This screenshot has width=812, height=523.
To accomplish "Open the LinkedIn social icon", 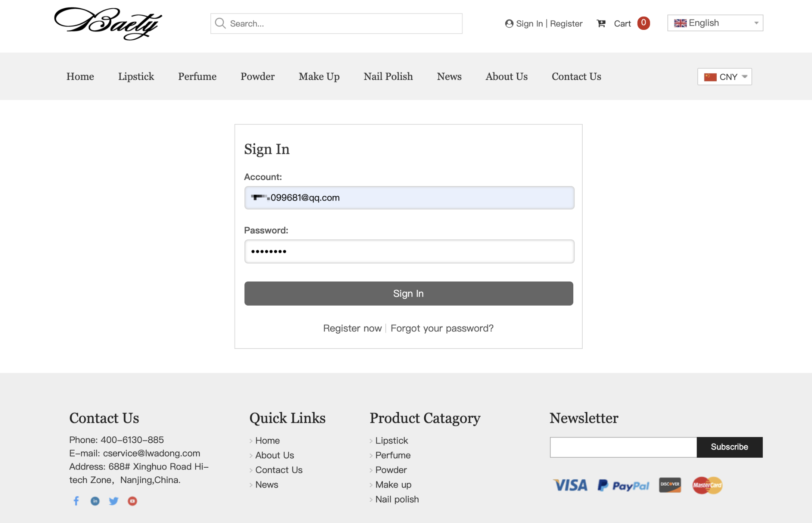I will [95, 501].
